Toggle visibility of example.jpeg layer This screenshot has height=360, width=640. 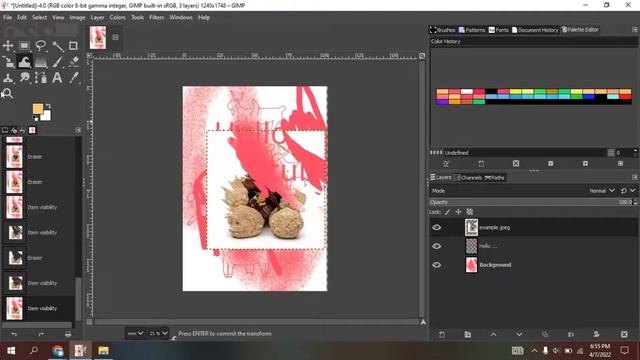click(436, 227)
